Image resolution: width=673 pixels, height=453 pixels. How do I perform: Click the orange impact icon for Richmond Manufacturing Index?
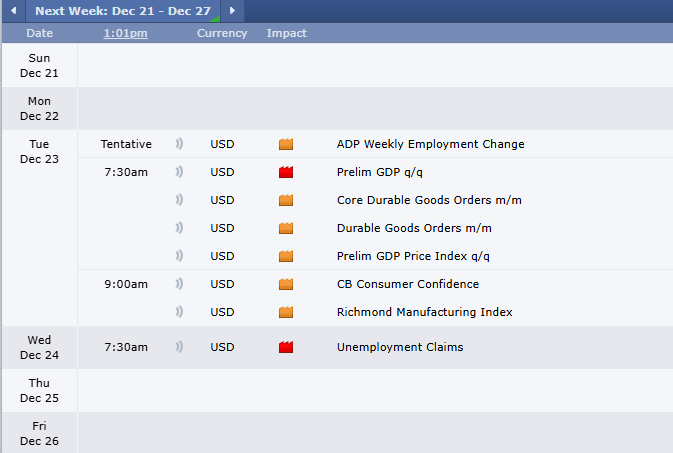[286, 312]
